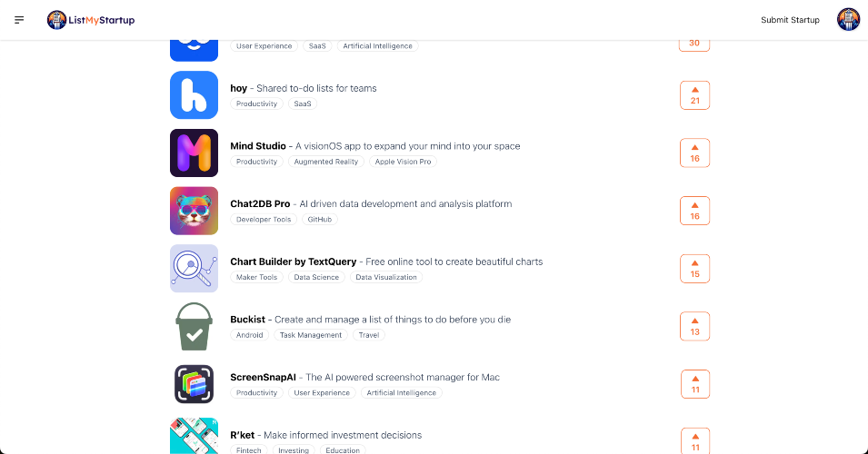Open the hoy app icon
Image resolution: width=868 pixels, height=454 pixels.
click(x=194, y=95)
